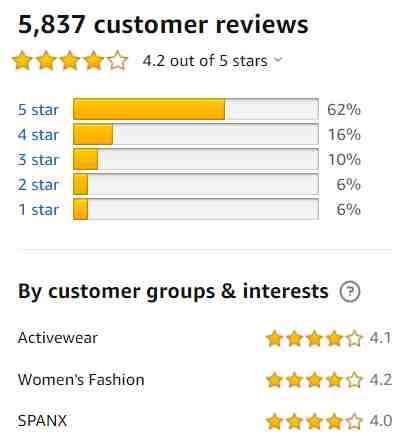
Task: Click the 4 star histogram bar
Action: click(x=196, y=134)
